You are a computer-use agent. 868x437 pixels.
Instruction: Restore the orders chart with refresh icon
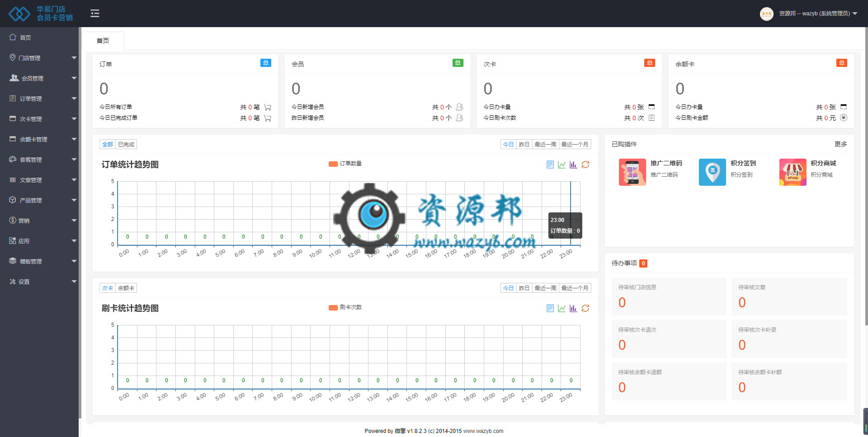click(585, 164)
